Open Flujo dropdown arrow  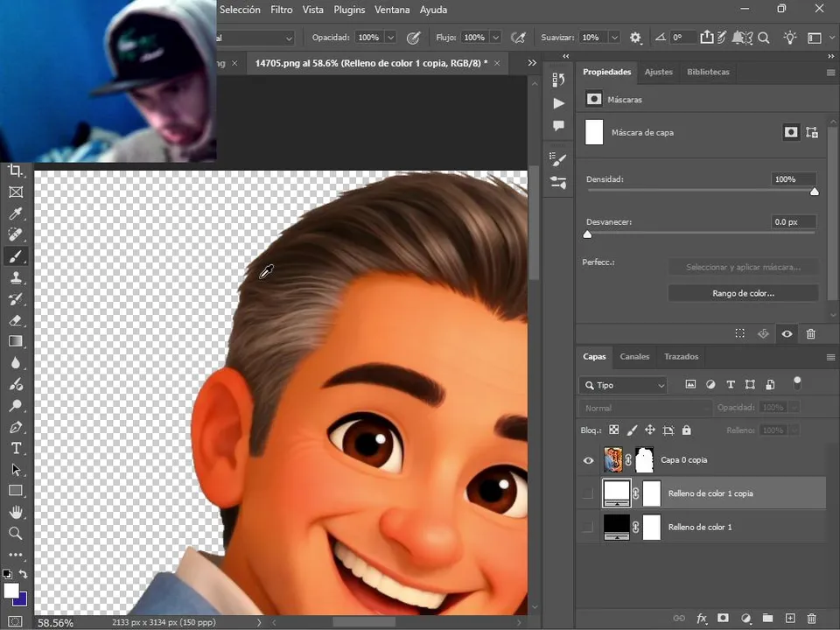tap(496, 38)
